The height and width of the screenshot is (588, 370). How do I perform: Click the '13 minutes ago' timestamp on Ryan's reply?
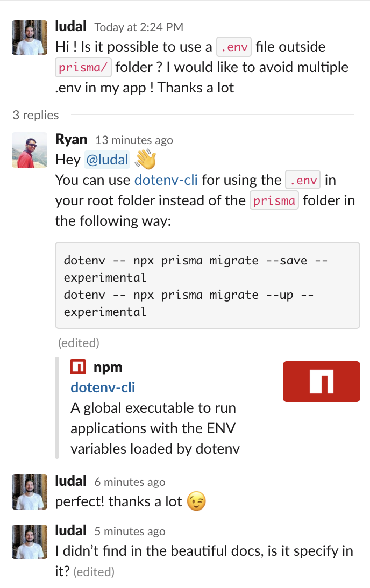click(132, 140)
